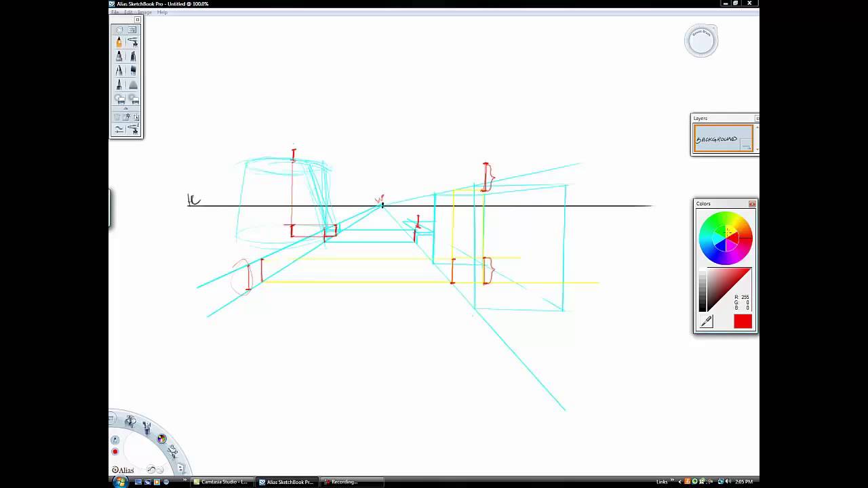Select the airbrush tool in brush palette
868x488 pixels.
click(x=134, y=42)
